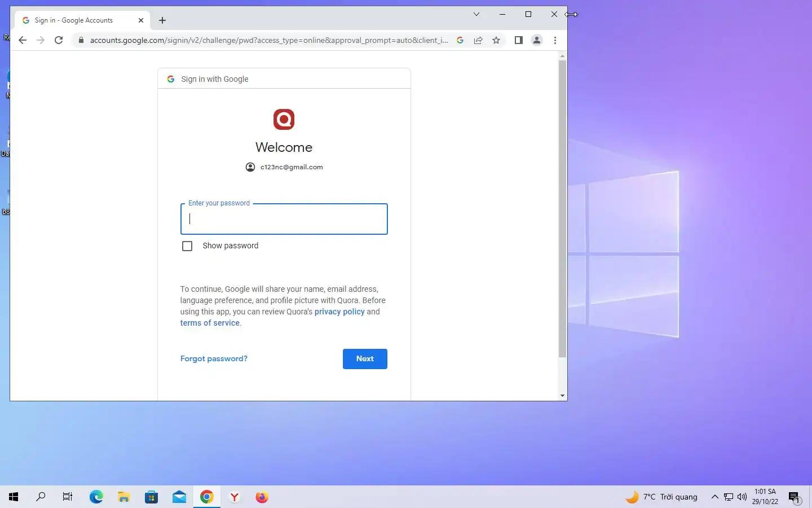Select the Chrome taskbar icon
The width and height of the screenshot is (812, 508).
(207, 497)
